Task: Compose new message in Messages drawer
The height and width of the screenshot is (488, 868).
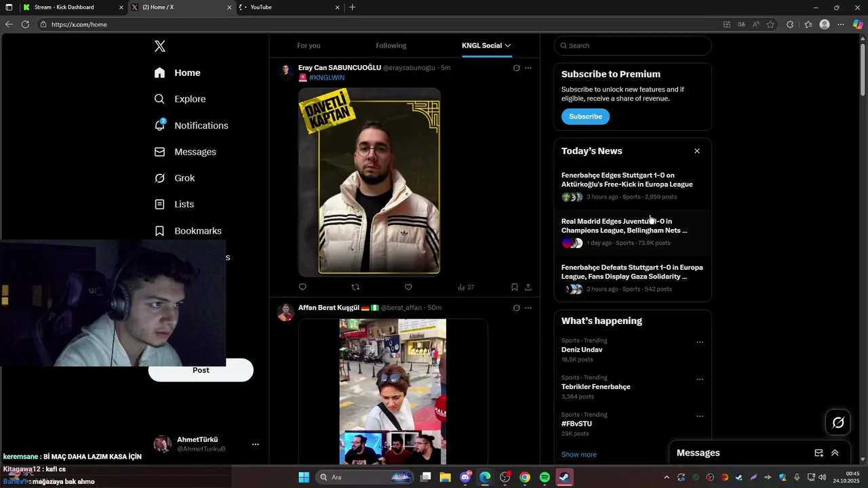Action: [818, 453]
